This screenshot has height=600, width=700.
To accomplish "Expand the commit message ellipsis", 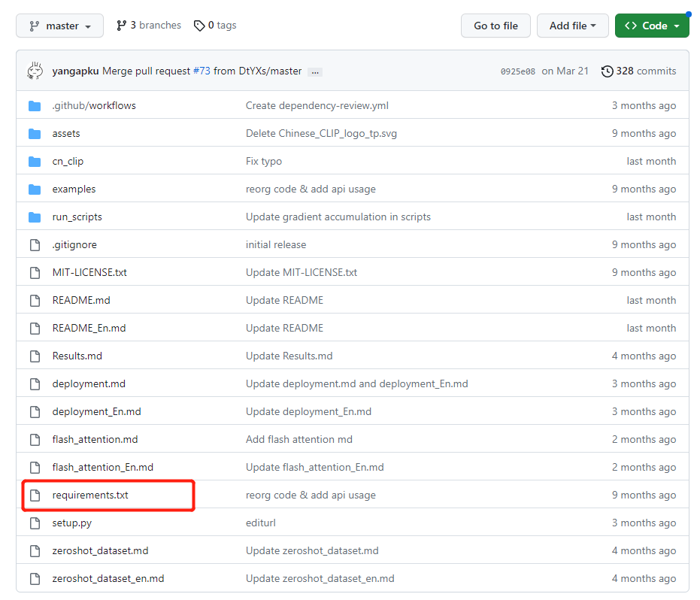I will [315, 71].
